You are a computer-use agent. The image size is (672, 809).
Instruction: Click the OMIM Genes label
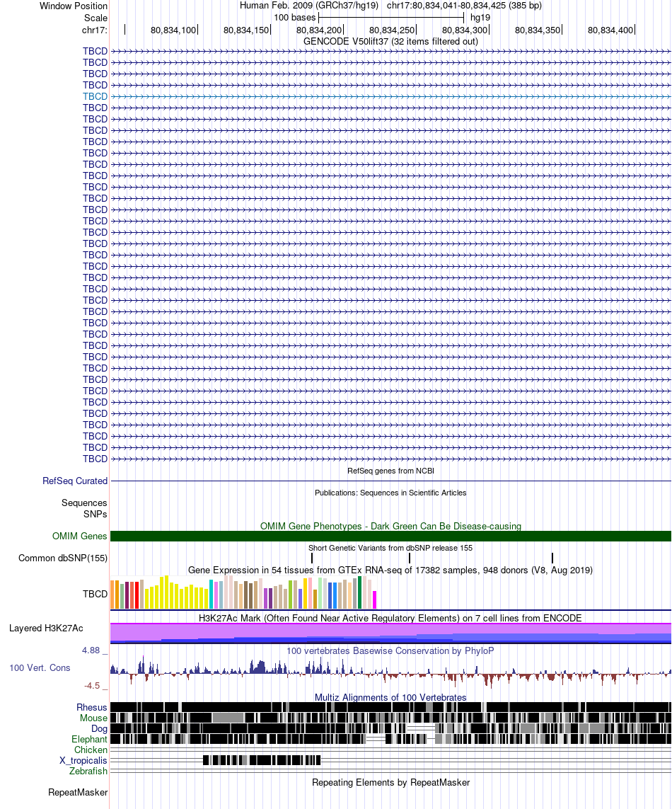(x=79, y=536)
